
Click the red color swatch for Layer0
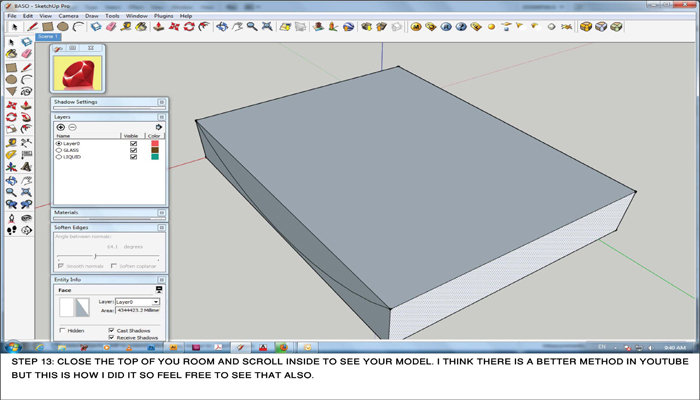[154, 143]
